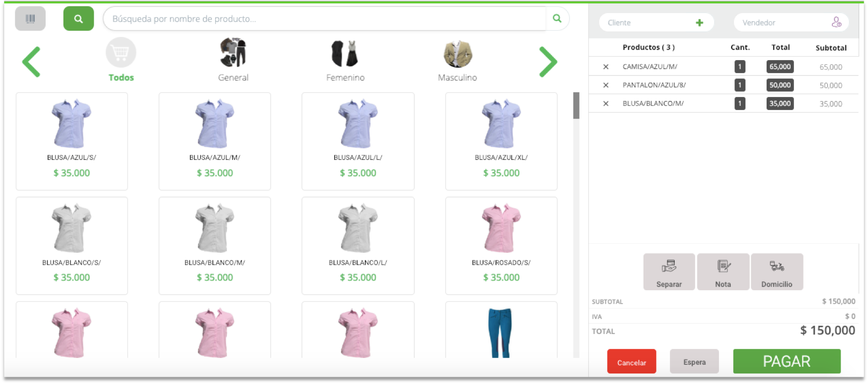The height and width of the screenshot is (383, 868).
Task: Click the next categories right arrow
Action: [x=548, y=62]
